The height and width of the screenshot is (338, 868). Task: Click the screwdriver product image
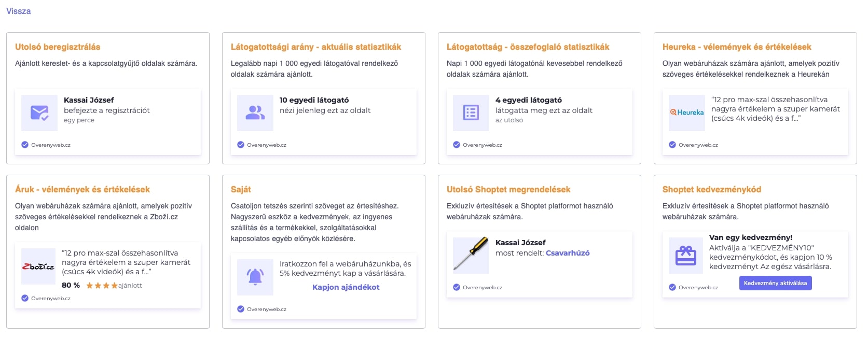coord(471,254)
